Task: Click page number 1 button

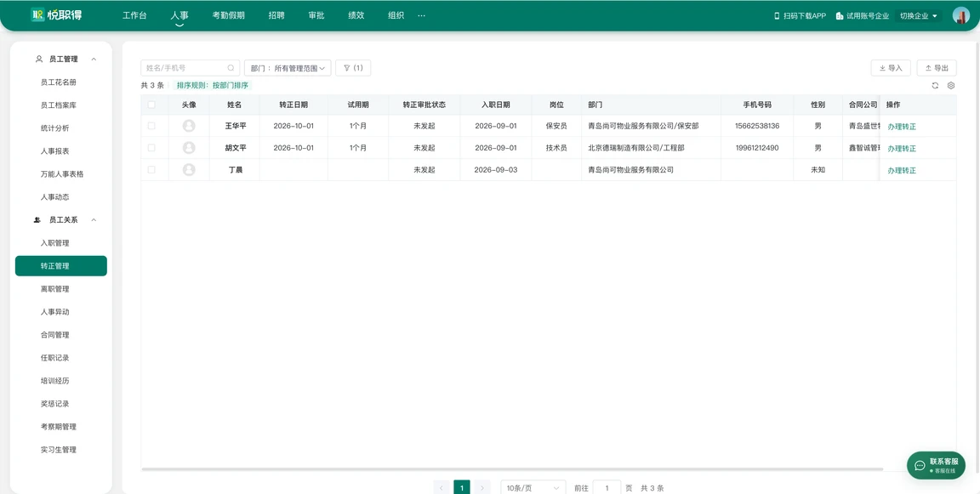Action: coord(462,488)
